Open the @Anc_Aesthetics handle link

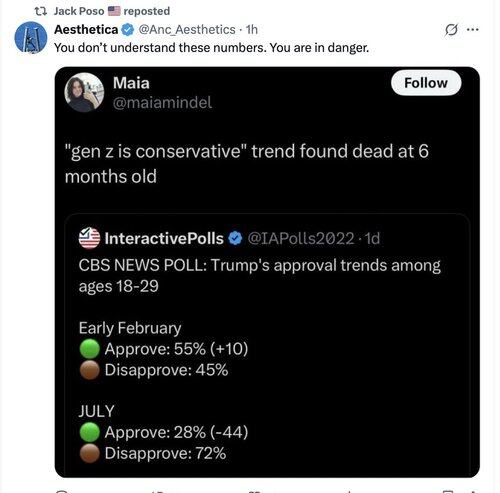187,30
